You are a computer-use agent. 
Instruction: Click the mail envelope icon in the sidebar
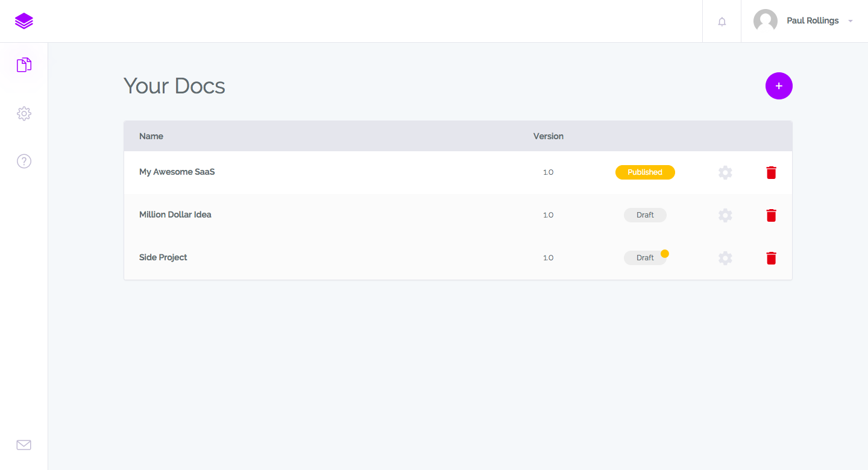click(x=24, y=445)
